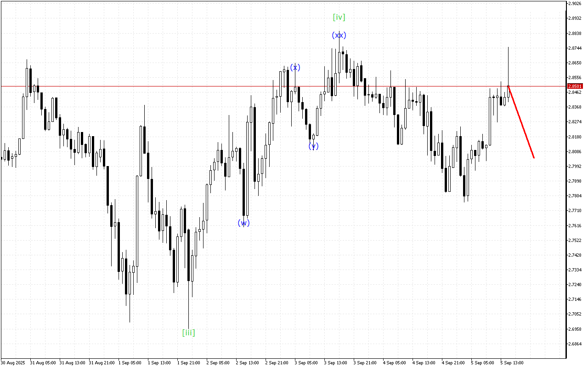Select the blue (y) wave label

pyautogui.click(x=313, y=146)
